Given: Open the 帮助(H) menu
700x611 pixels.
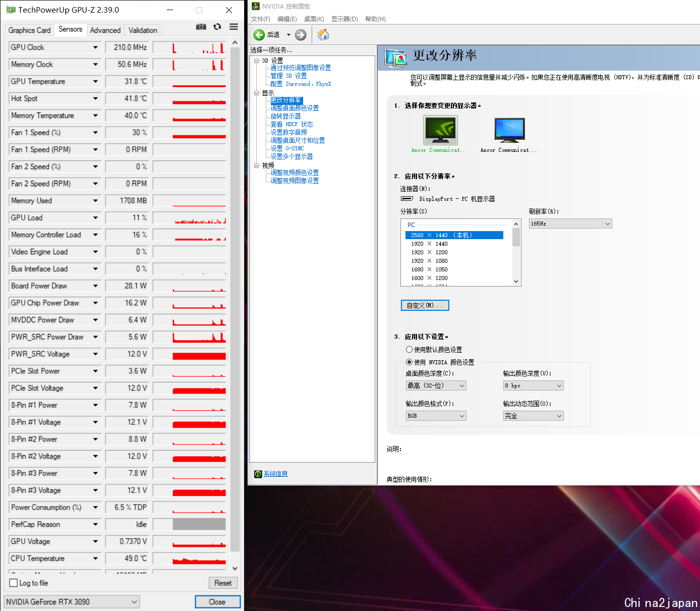Looking at the screenshot, I should (375, 19).
